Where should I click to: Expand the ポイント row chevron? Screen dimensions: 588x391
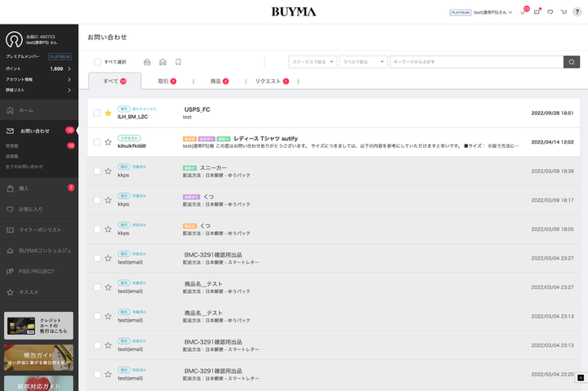69,69
